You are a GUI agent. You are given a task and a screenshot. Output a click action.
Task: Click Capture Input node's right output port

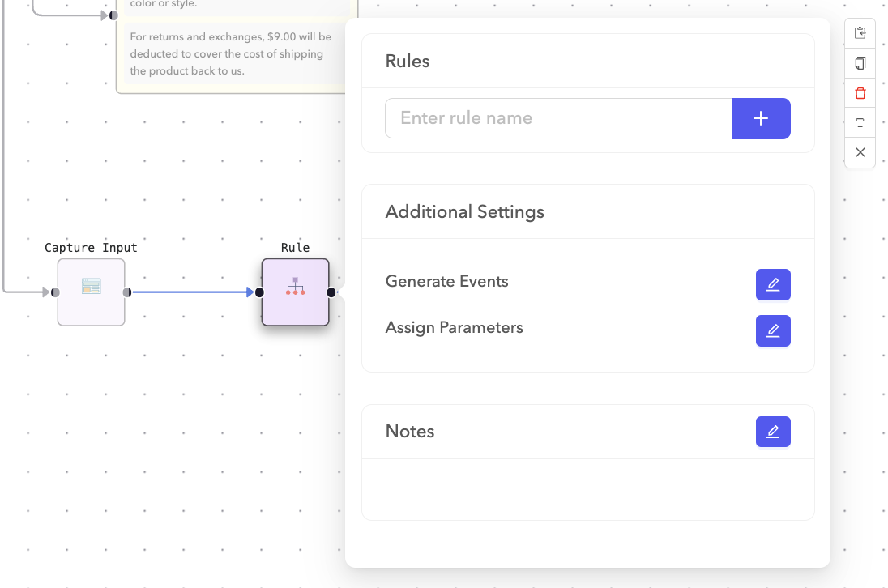pyautogui.click(x=127, y=292)
